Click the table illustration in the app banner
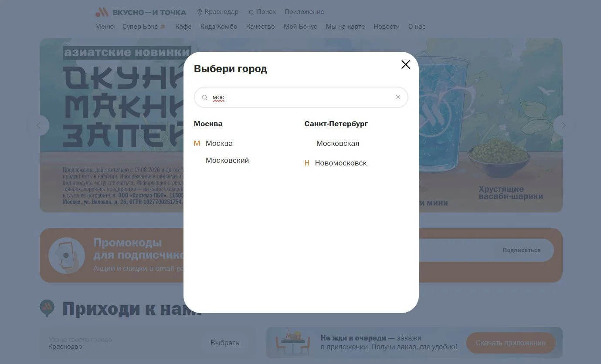The height and width of the screenshot is (364, 601). pos(293,343)
